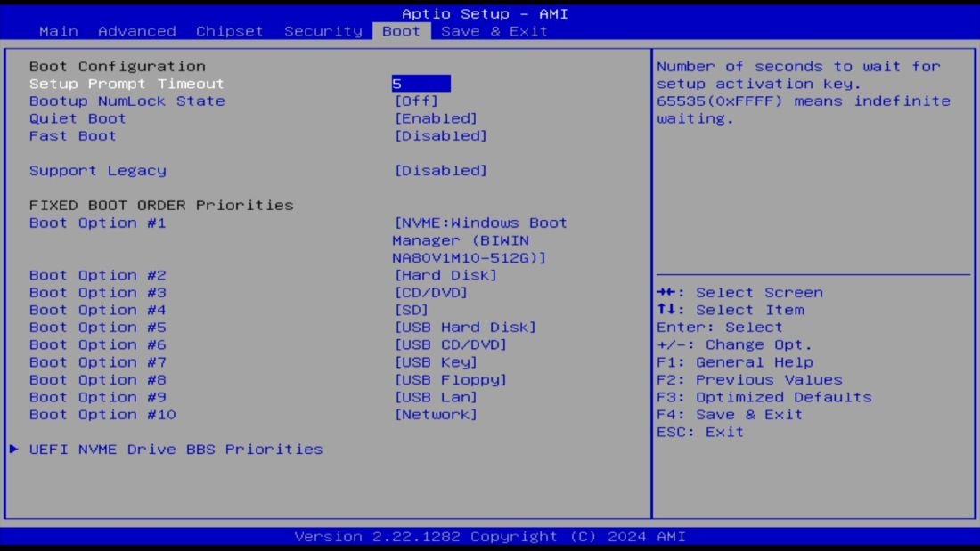This screenshot has height=551, width=980.
Task: Click the FIXED BOOT ORDER Priorities heading
Action: pyautogui.click(x=161, y=206)
